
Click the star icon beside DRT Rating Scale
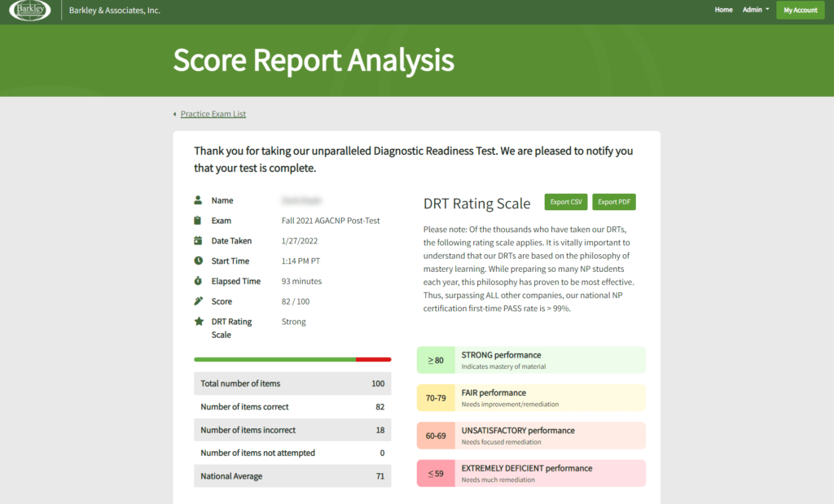[x=198, y=321]
